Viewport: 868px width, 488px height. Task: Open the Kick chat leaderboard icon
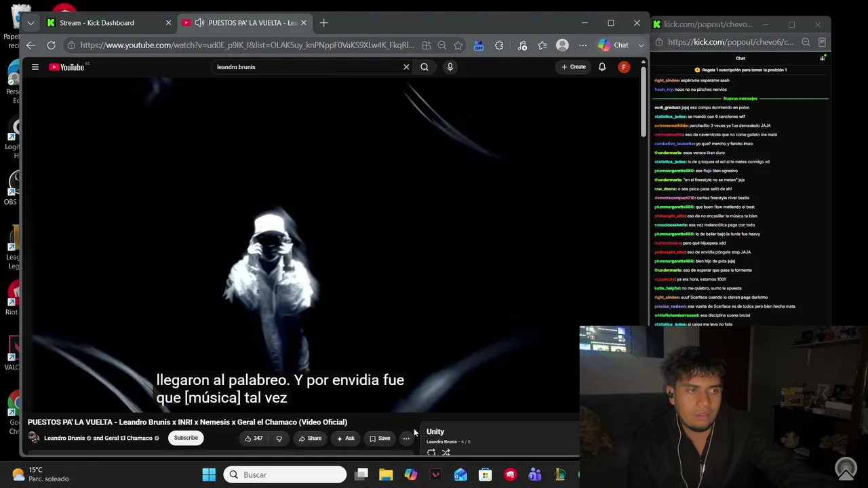point(823,58)
